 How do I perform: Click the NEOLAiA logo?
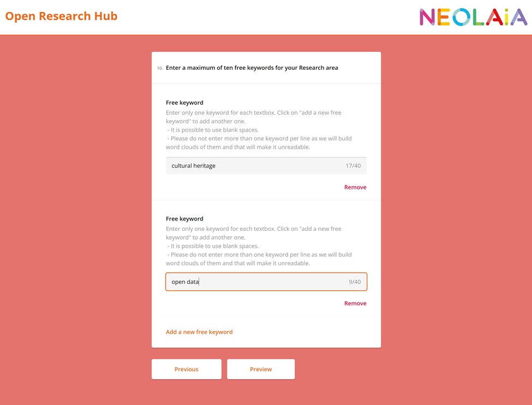coord(473,17)
